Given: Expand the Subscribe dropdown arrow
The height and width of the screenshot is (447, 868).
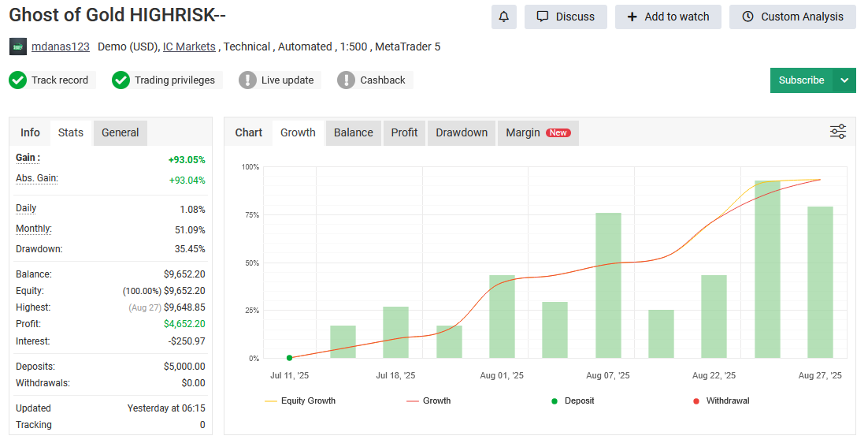Looking at the screenshot, I should (x=844, y=80).
